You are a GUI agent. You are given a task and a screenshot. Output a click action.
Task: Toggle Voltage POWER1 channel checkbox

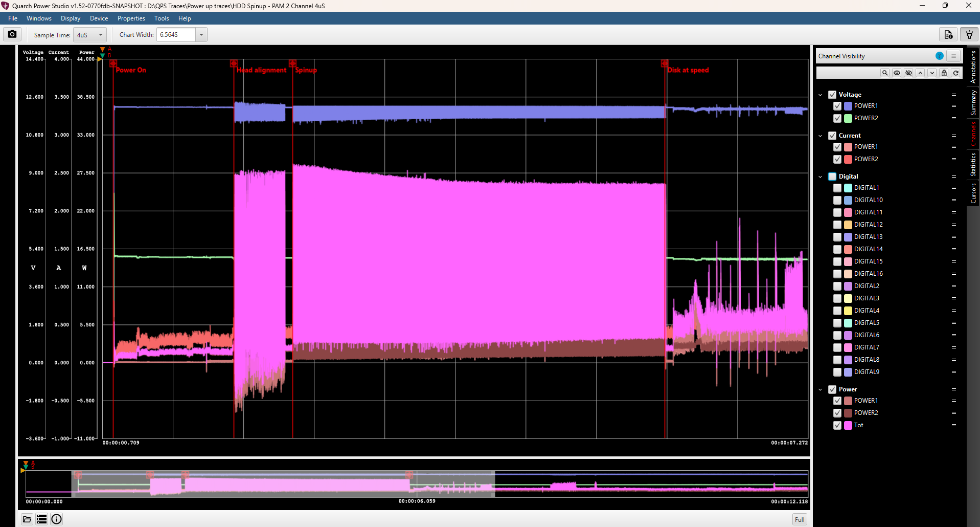(837, 106)
